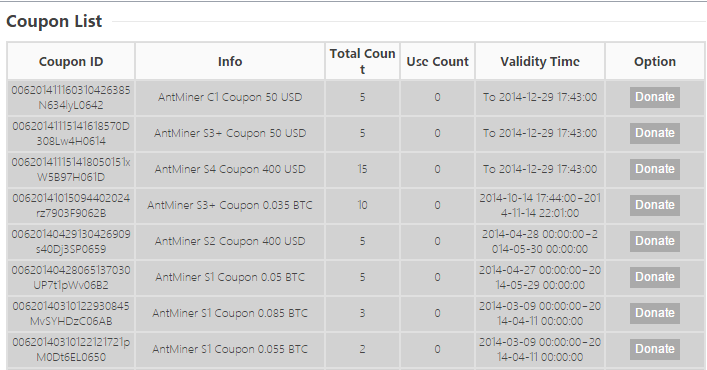Donate the AntMiner C1 Coupon 50 USD
The width and height of the screenshot is (707, 370).
pyautogui.click(x=655, y=97)
